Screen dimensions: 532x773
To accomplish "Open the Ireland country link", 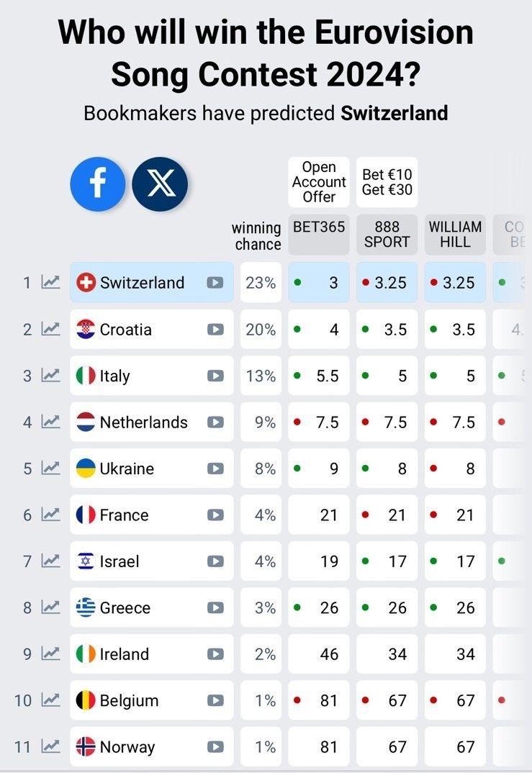I will click(124, 654).
